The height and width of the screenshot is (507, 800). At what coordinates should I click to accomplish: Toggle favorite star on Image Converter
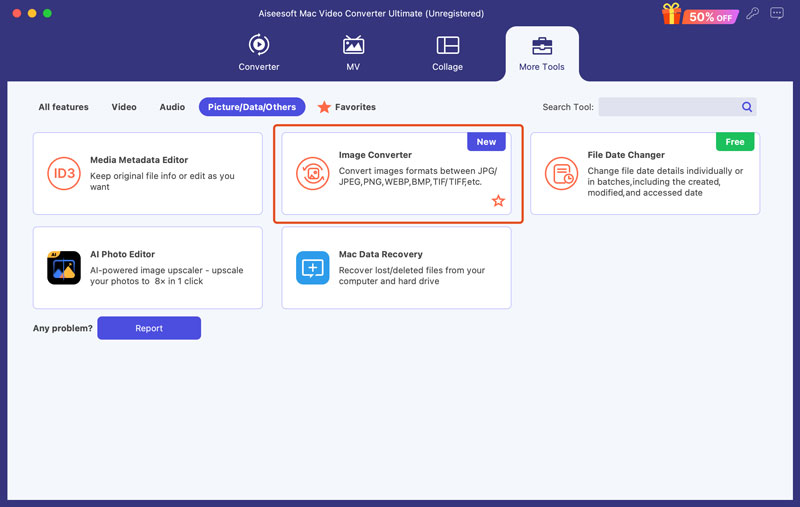coord(498,201)
